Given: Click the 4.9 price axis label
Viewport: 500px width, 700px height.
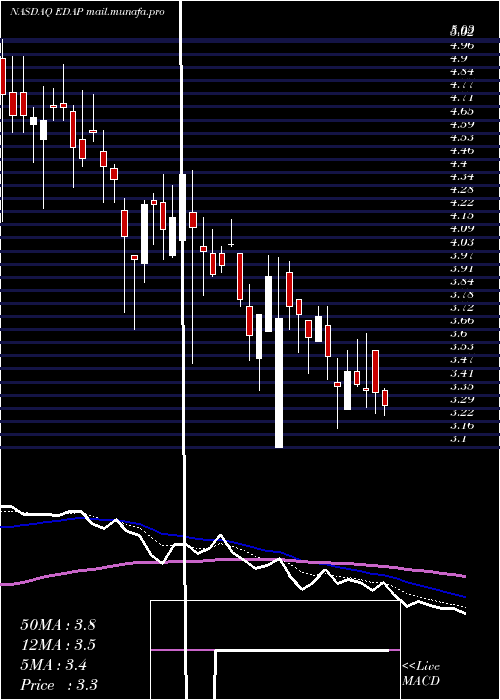Looking at the screenshot, I should tap(458, 58).
